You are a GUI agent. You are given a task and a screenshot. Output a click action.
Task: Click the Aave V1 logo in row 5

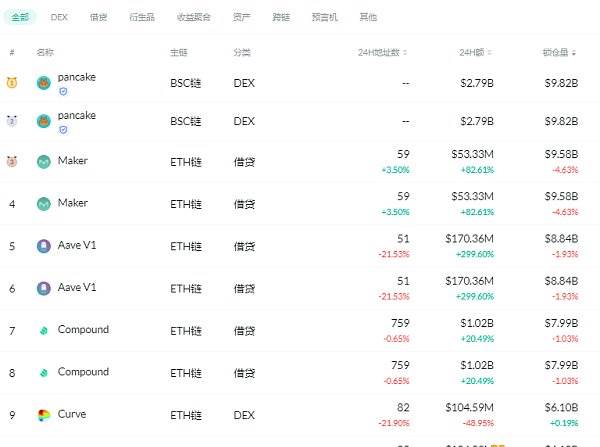point(44,246)
